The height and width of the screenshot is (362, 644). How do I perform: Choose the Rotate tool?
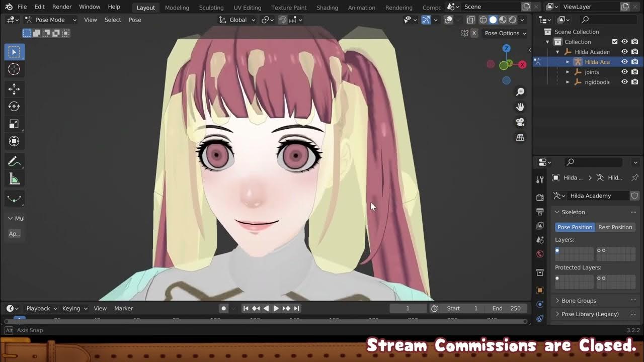(14, 107)
